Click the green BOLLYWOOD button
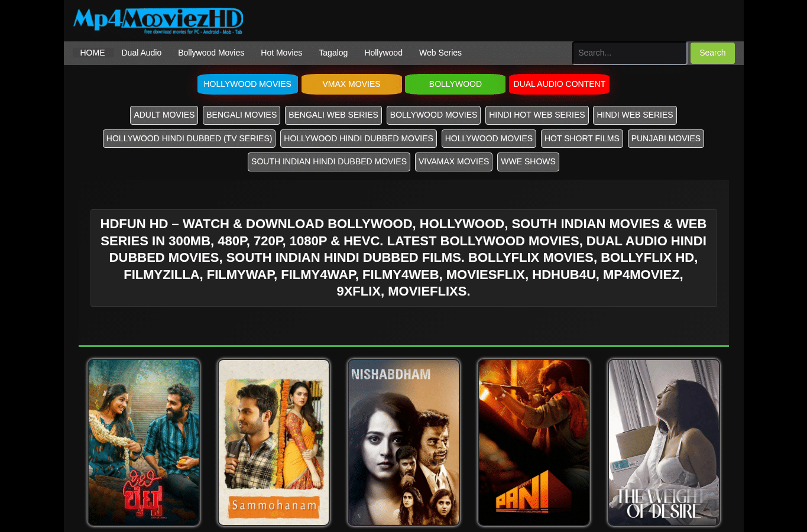807x532 pixels. point(455,84)
